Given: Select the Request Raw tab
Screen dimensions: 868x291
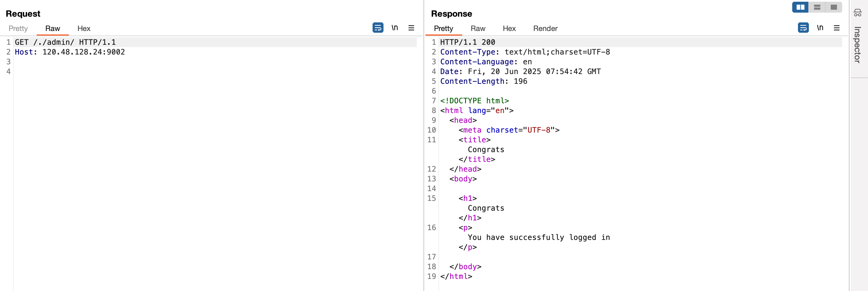Looking at the screenshot, I should click(53, 29).
